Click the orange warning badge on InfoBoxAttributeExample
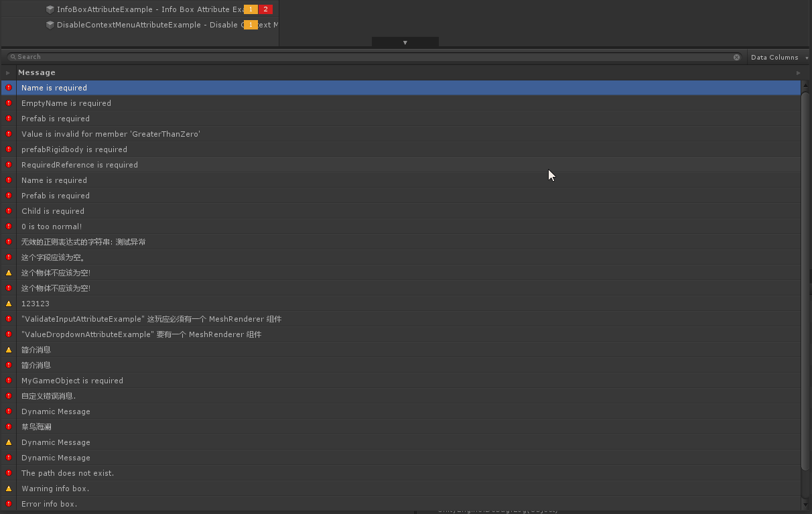Viewport: 812px width, 514px height. (x=251, y=9)
